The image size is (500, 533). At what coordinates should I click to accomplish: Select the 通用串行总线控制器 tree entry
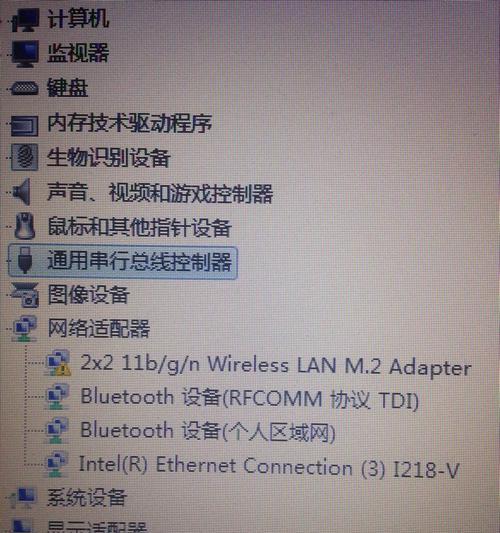click(139, 261)
